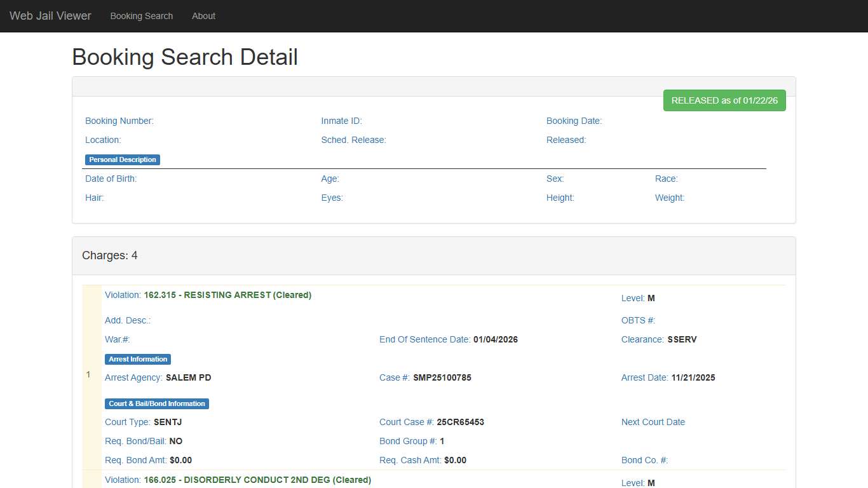The image size is (868, 488).
Task: Click court case number 25CR65453
Action: [x=460, y=422]
